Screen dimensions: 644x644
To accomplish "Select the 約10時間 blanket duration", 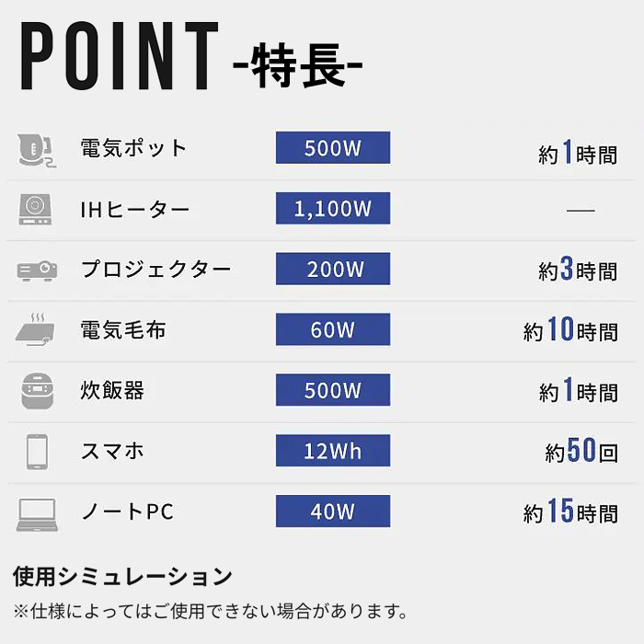I will pyautogui.click(x=570, y=329).
